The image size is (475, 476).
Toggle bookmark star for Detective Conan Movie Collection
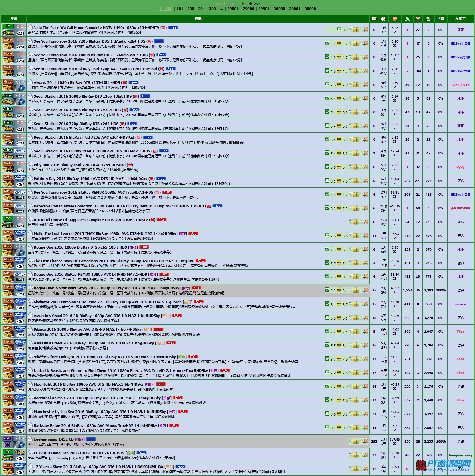pyautogui.click(x=361, y=208)
